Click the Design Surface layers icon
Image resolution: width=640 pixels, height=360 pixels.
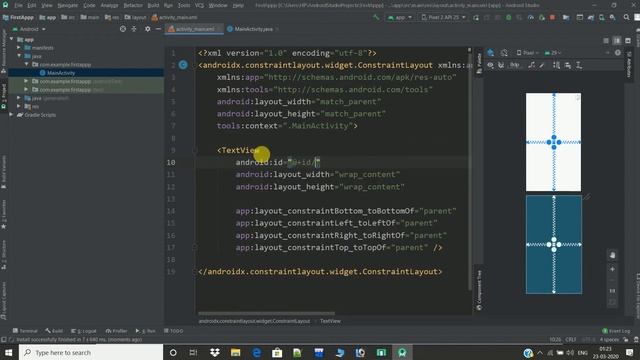coord(491,53)
